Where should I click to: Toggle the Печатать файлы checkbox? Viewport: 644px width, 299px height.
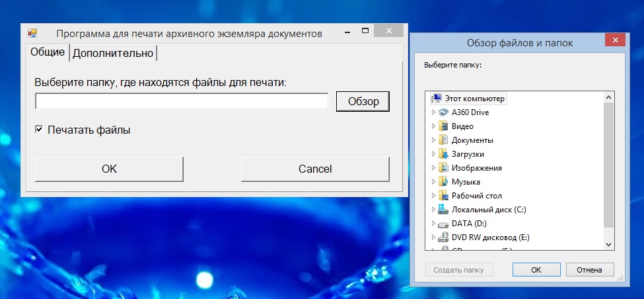39,130
